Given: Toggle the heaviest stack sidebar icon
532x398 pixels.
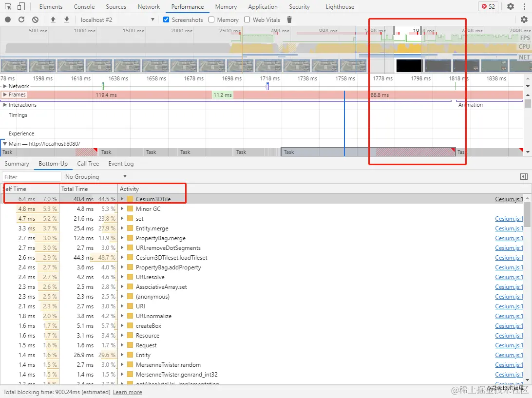Looking at the screenshot, I should [x=524, y=176].
